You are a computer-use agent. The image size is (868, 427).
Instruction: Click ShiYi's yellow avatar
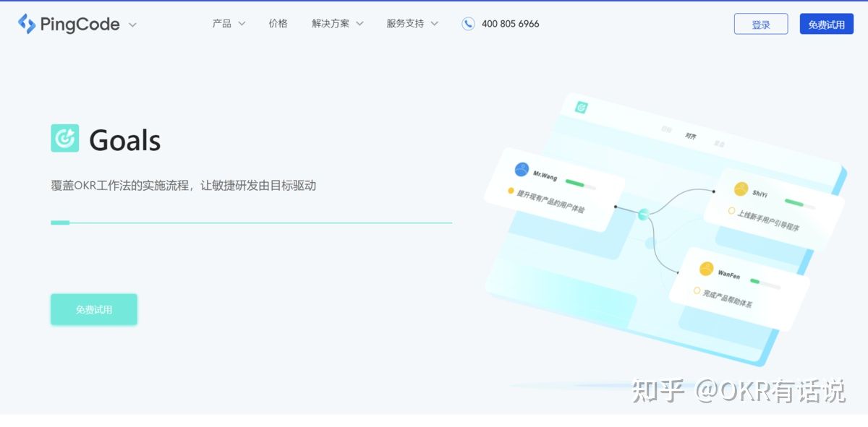click(x=741, y=189)
